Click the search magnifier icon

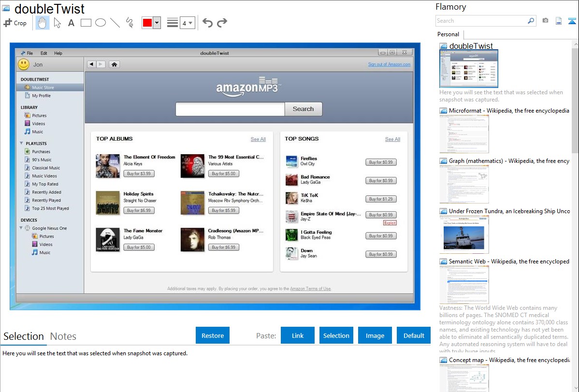(531, 21)
